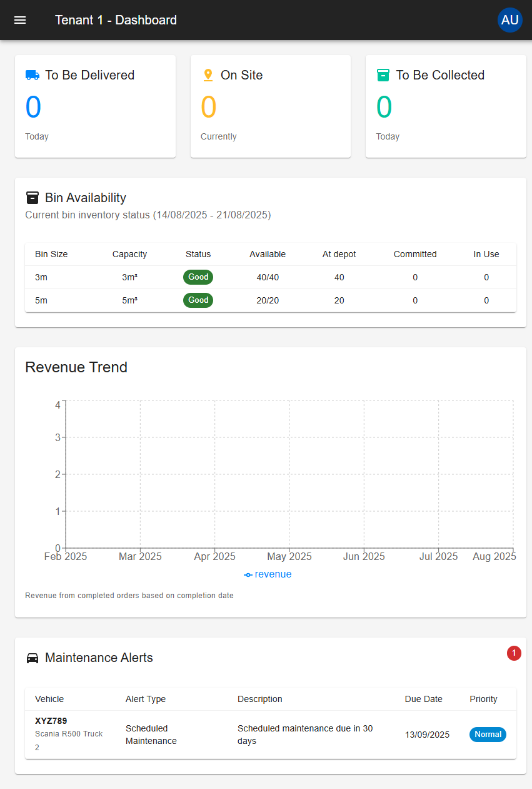Click the Aug 2025 axis label

(x=494, y=556)
